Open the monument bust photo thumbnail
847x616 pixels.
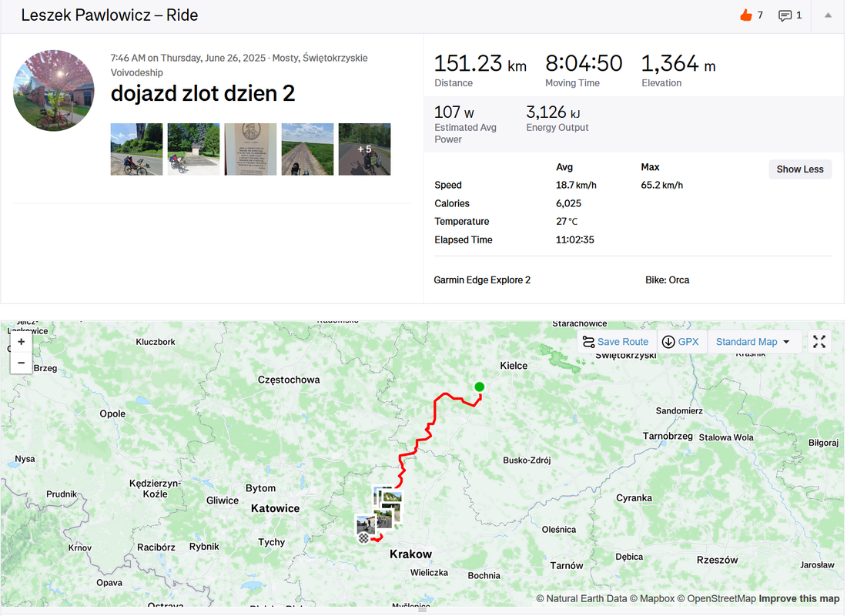click(x=193, y=149)
